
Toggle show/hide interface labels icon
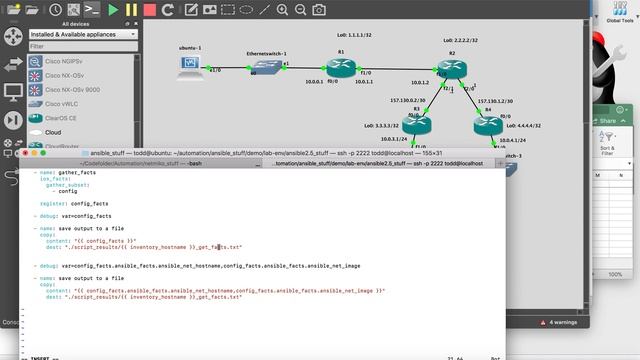(73, 9)
